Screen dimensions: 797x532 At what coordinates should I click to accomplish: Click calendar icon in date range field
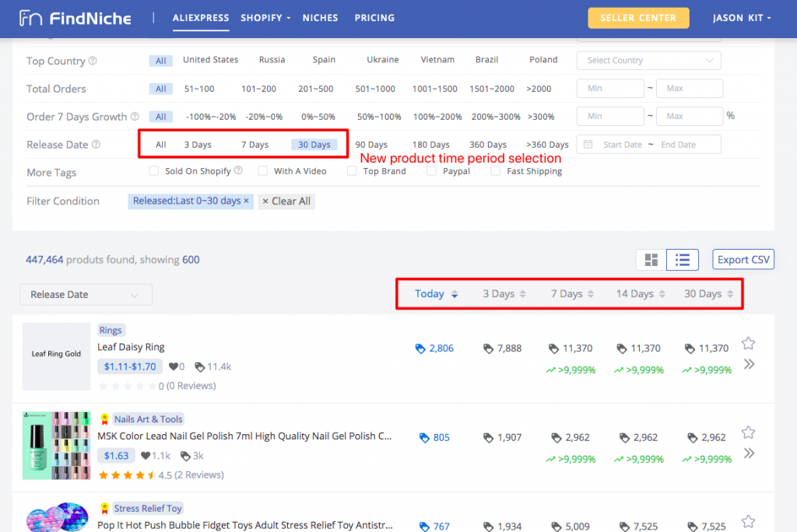tap(588, 145)
